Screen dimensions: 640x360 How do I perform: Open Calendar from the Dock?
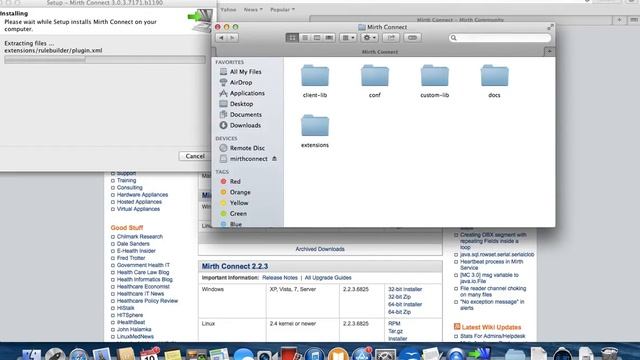pyautogui.click(x=149, y=354)
